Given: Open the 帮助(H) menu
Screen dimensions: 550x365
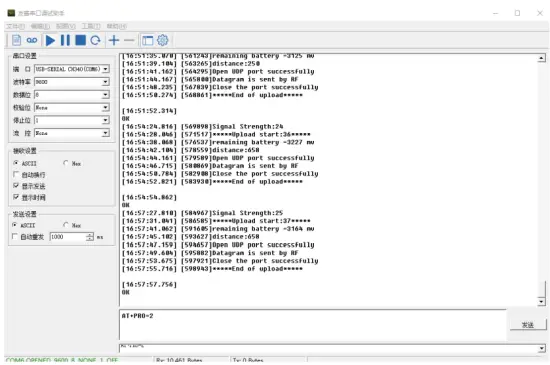Looking at the screenshot, I should tap(116, 26).
